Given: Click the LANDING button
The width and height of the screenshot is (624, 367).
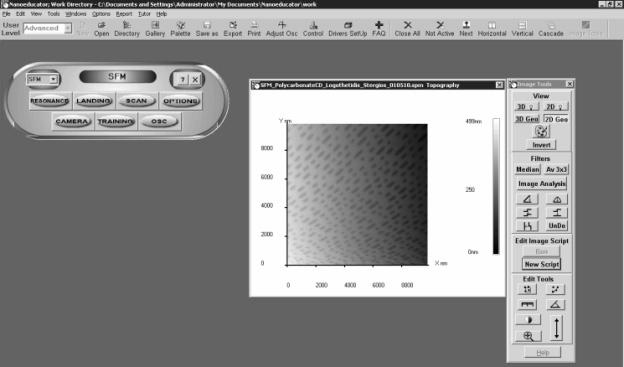Looking at the screenshot, I should click(94, 101).
